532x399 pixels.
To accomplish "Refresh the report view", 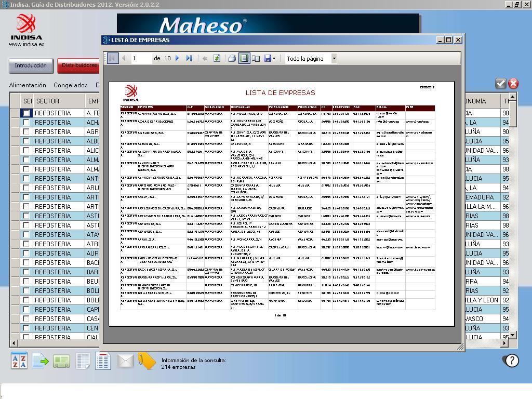I will (217, 58).
